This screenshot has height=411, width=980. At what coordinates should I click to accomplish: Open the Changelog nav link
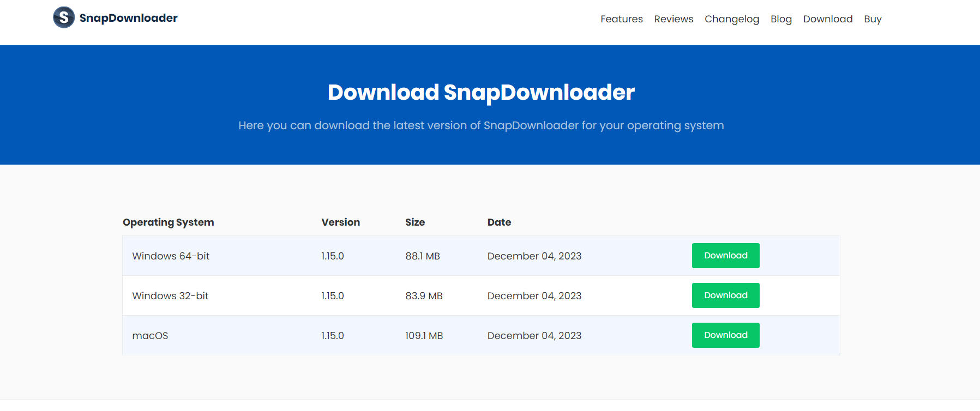click(732, 19)
